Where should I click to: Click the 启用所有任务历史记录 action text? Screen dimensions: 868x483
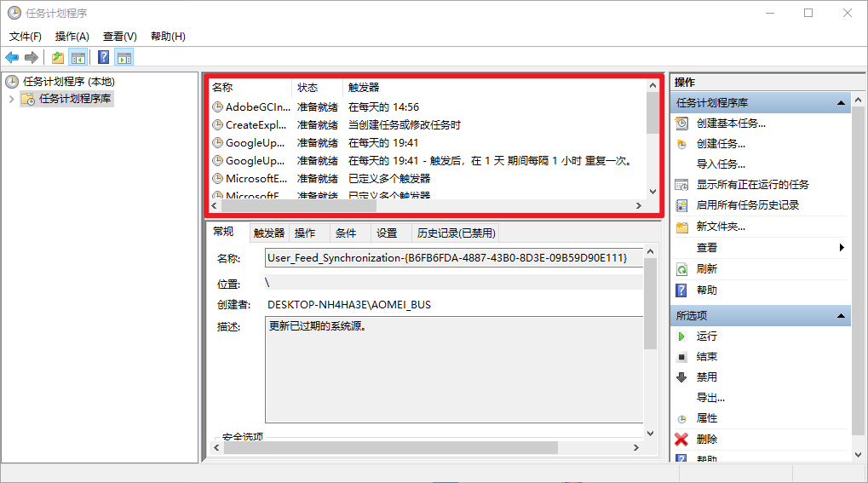(x=747, y=205)
